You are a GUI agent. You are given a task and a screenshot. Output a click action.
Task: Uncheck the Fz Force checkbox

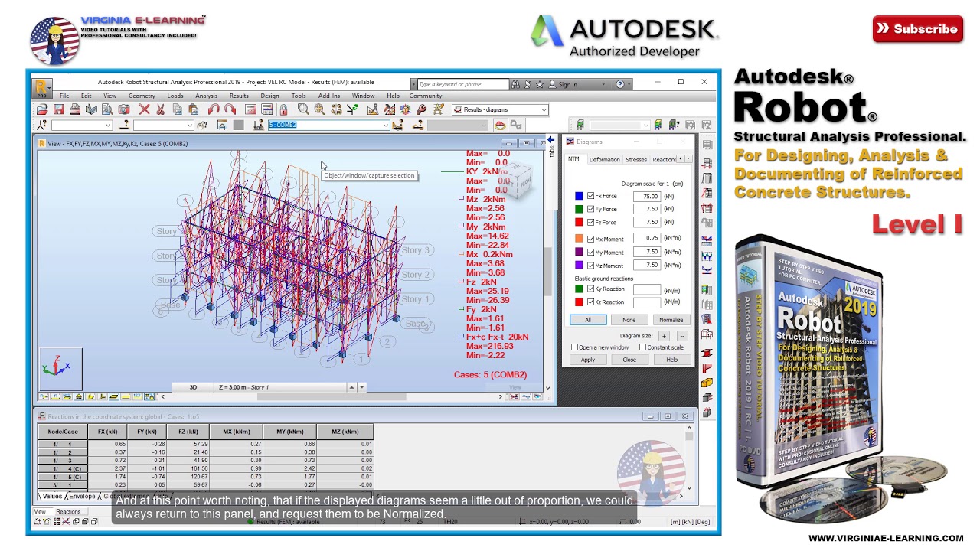[x=590, y=222]
